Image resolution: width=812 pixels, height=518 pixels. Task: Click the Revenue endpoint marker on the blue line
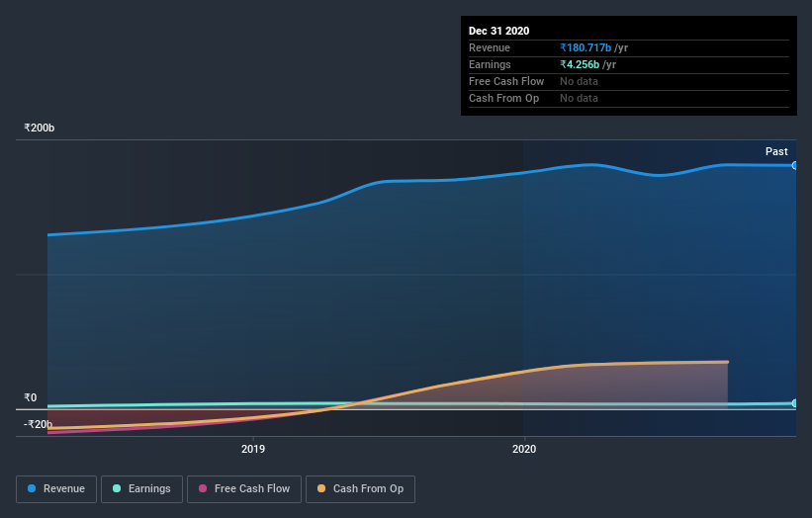tap(794, 166)
